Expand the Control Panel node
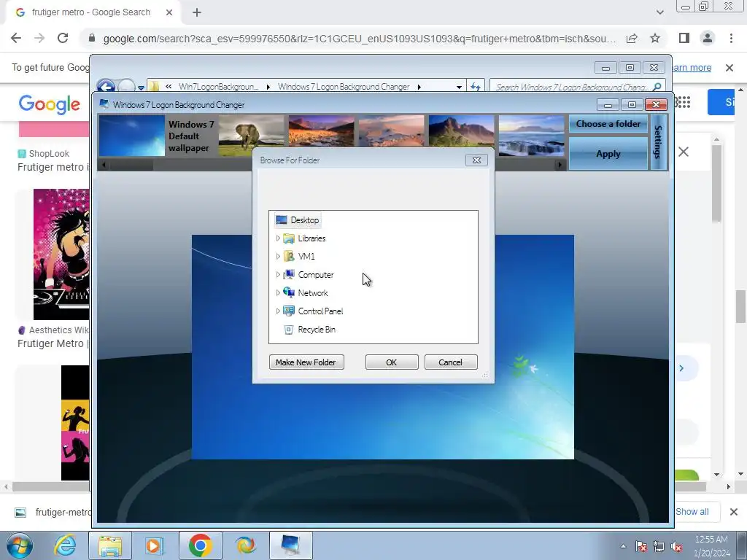This screenshot has width=747, height=560. [278, 311]
